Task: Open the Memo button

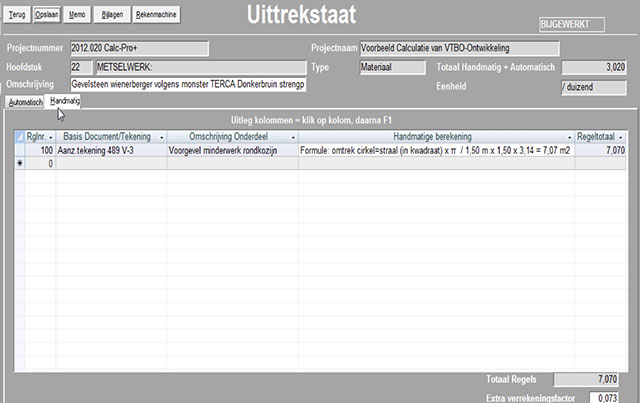Action: pyautogui.click(x=78, y=18)
